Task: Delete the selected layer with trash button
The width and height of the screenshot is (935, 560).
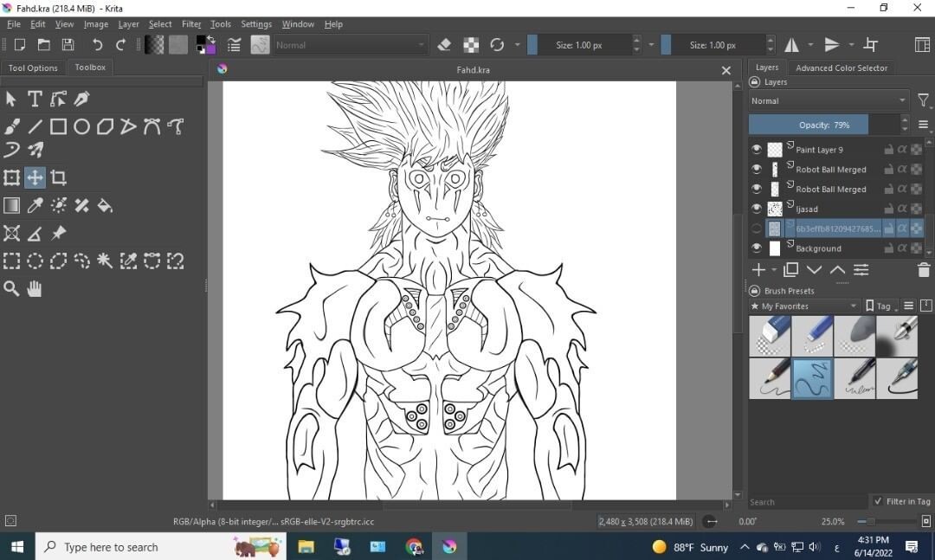Action: [923, 269]
